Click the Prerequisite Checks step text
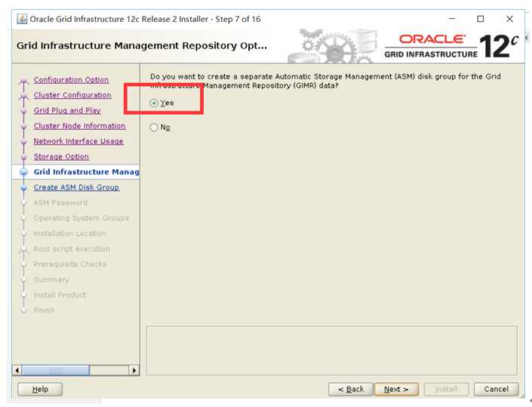Image resolution: width=532 pixels, height=407 pixels. 70,264
